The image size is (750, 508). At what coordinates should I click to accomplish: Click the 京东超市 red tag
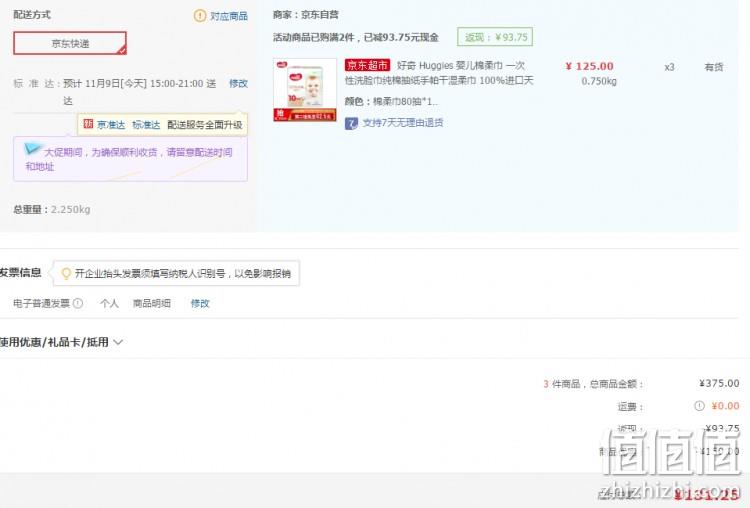[x=367, y=65]
